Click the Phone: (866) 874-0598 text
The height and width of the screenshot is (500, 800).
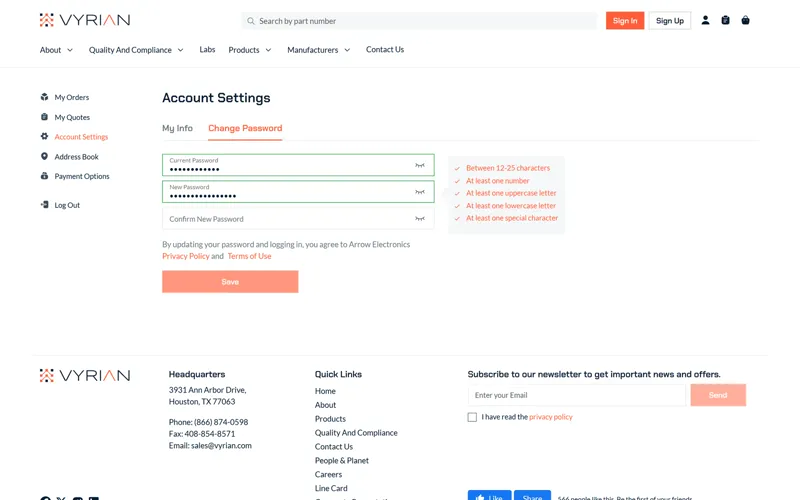tap(208, 422)
